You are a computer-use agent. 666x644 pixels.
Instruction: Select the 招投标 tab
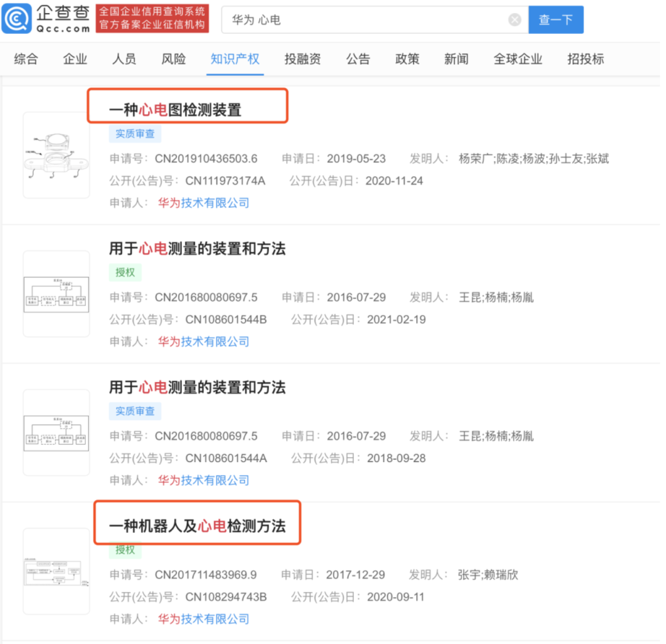[585, 59]
